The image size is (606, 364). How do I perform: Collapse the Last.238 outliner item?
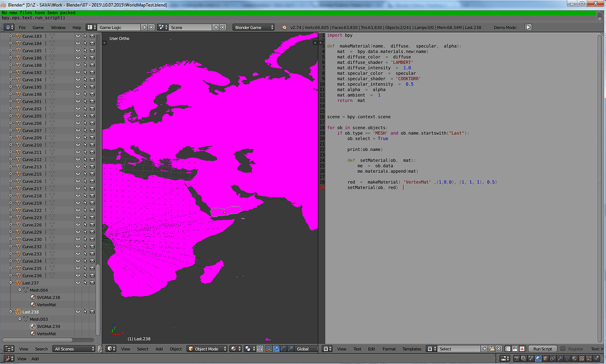[11, 312]
